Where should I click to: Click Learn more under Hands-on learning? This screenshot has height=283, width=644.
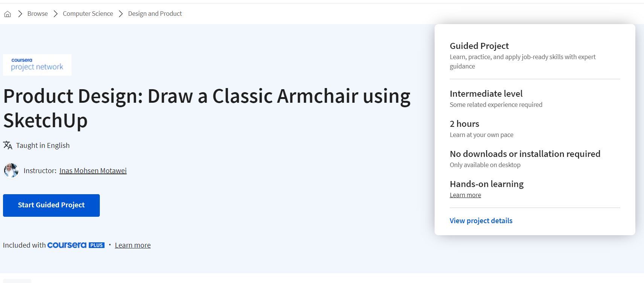coord(465,195)
